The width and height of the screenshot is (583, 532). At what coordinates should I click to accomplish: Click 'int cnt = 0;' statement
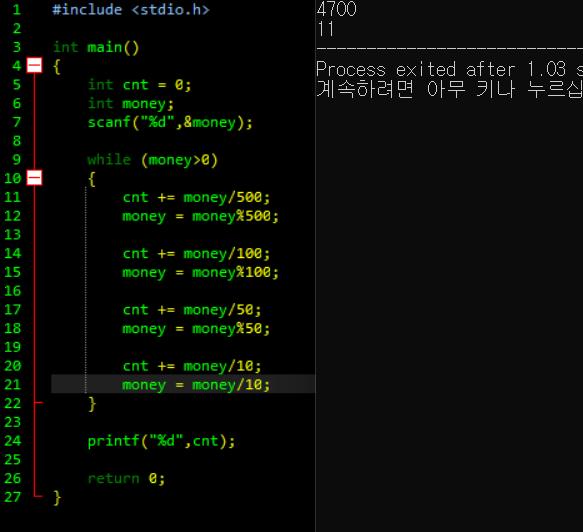click(139, 85)
